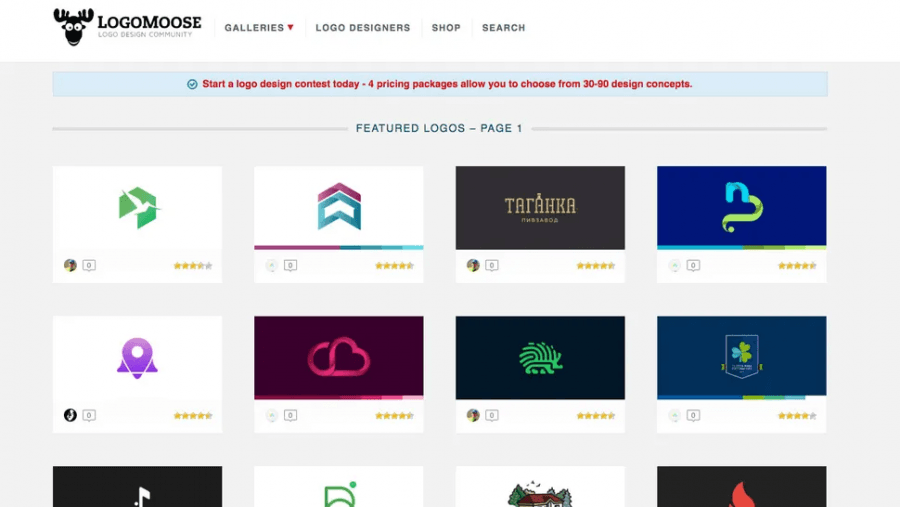Rate the shamrock crest logo with stars
The image size is (900, 507).
coord(797,416)
